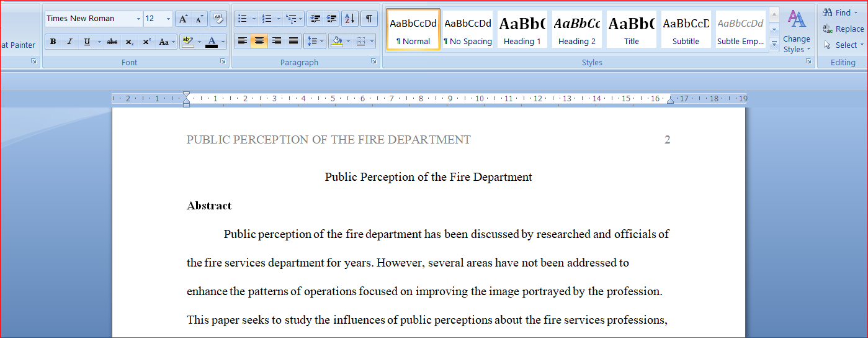The height and width of the screenshot is (338, 868).
Task: Click the first line indent marker on ruler
Action: [x=186, y=95]
